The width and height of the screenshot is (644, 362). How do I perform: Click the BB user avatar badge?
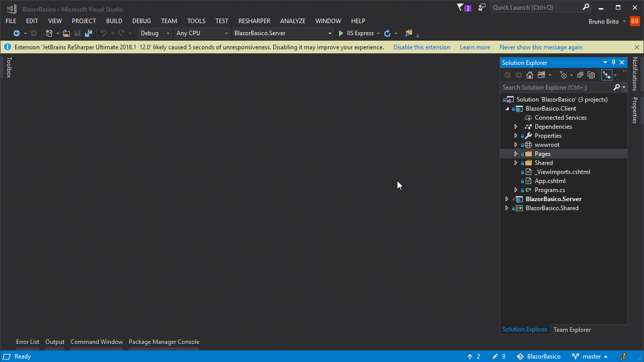tap(634, 21)
